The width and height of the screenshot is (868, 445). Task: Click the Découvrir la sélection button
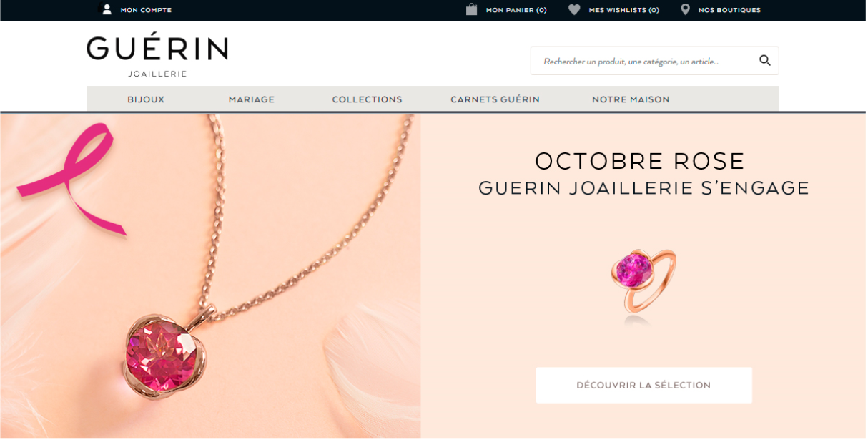click(644, 385)
